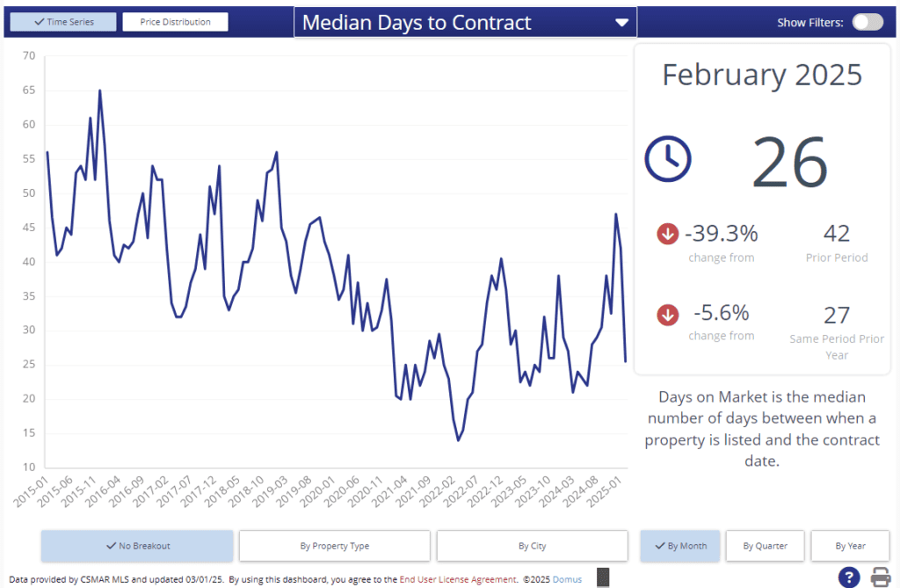Group the data By Year
The height and width of the screenshot is (588, 900).
[850, 546]
